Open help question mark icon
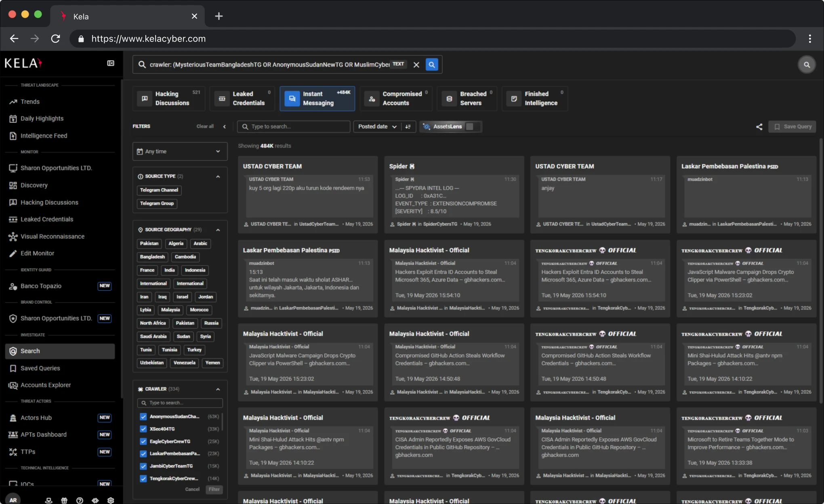Image resolution: width=824 pixels, height=504 pixels. coord(80,500)
